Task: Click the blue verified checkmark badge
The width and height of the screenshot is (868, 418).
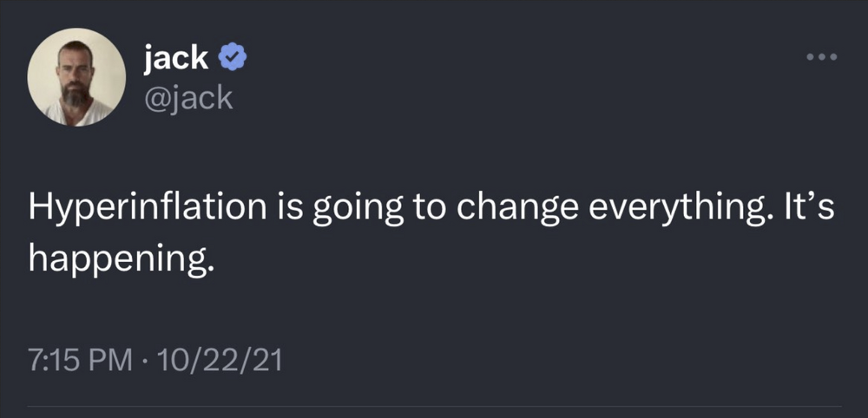Action: 233,58
